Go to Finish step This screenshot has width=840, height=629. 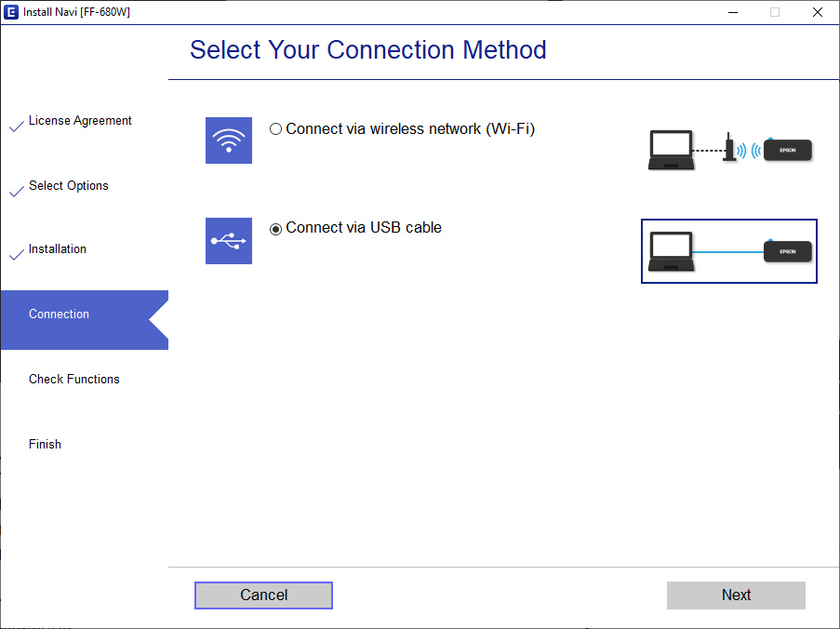(x=45, y=444)
